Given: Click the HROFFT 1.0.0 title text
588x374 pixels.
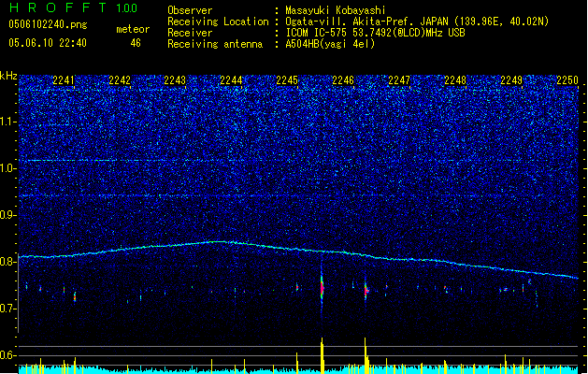Looking at the screenshot, I should click(74, 7).
